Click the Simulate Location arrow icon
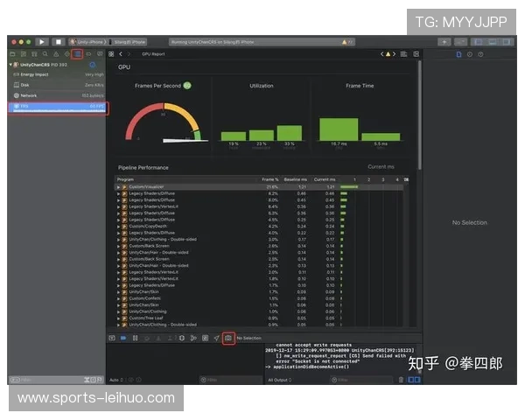 [216, 338]
